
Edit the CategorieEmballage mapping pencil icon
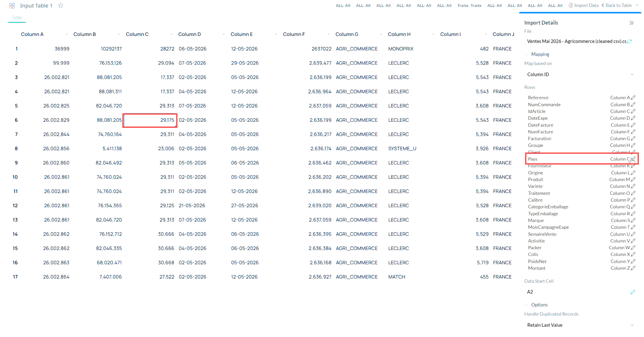(x=633, y=207)
